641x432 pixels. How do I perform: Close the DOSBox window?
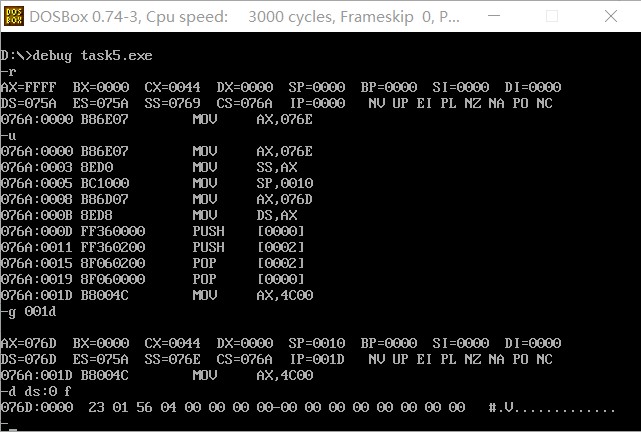click(x=611, y=16)
